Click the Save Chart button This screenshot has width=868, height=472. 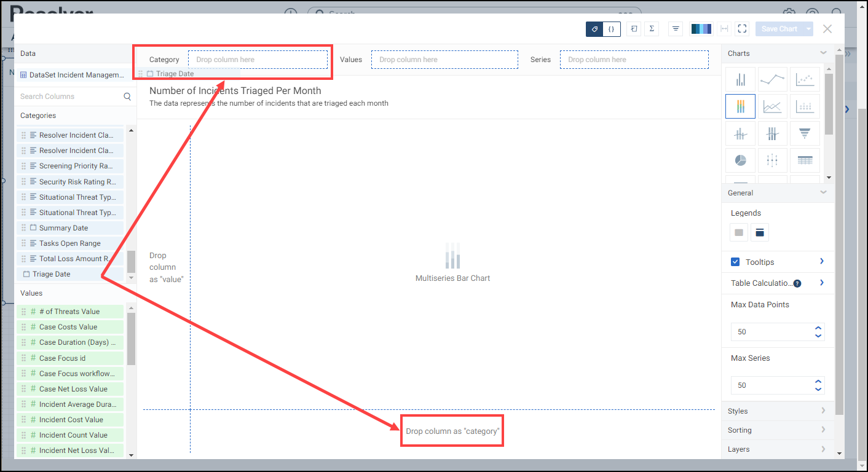[x=779, y=29]
